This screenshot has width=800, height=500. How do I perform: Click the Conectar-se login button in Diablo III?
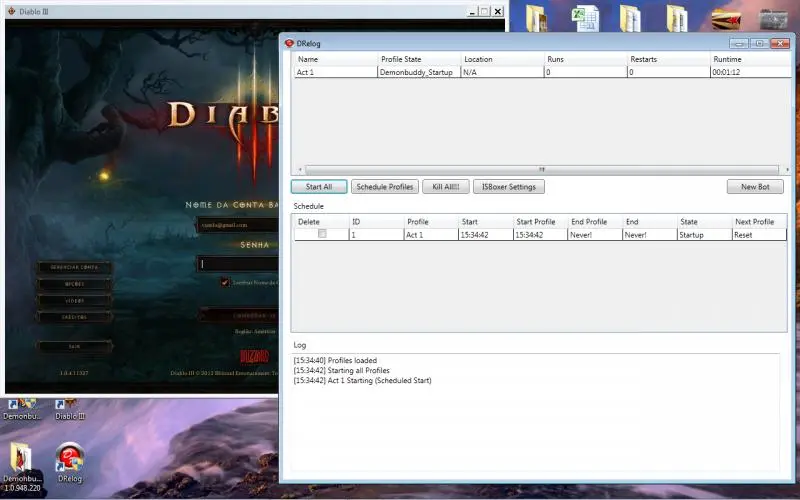click(240, 316)
